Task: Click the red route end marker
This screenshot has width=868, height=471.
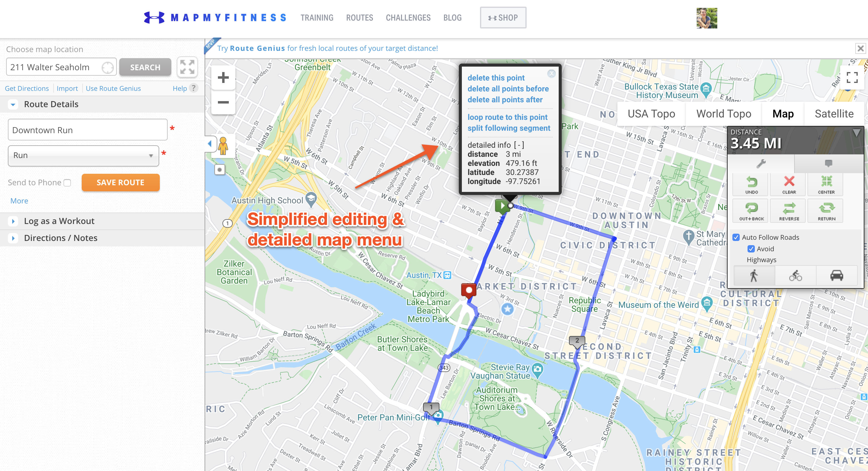Action: coord(469,290)
